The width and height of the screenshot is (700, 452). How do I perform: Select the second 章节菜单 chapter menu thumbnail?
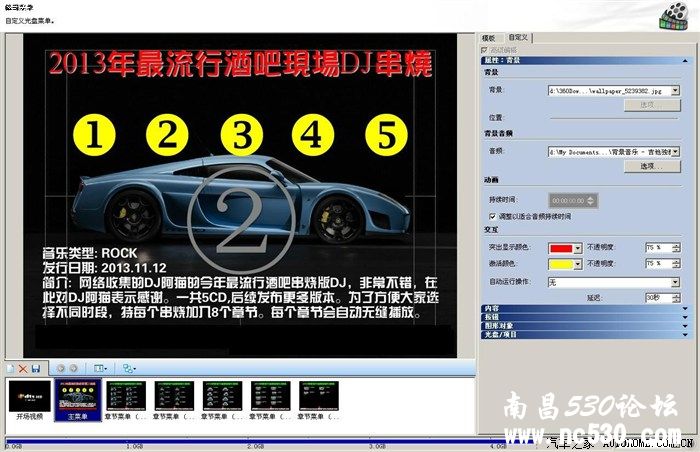[174, 400]
